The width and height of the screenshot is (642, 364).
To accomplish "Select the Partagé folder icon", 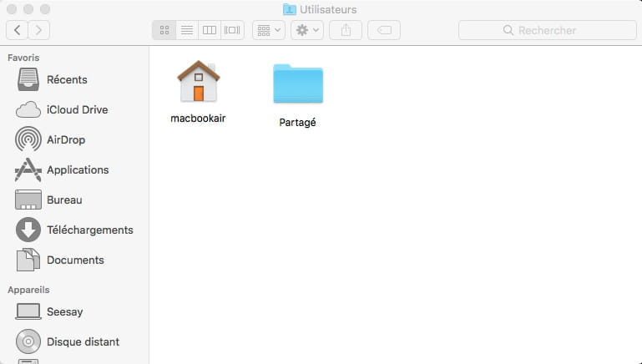I will pyautogui.click(x=298, y=83).
